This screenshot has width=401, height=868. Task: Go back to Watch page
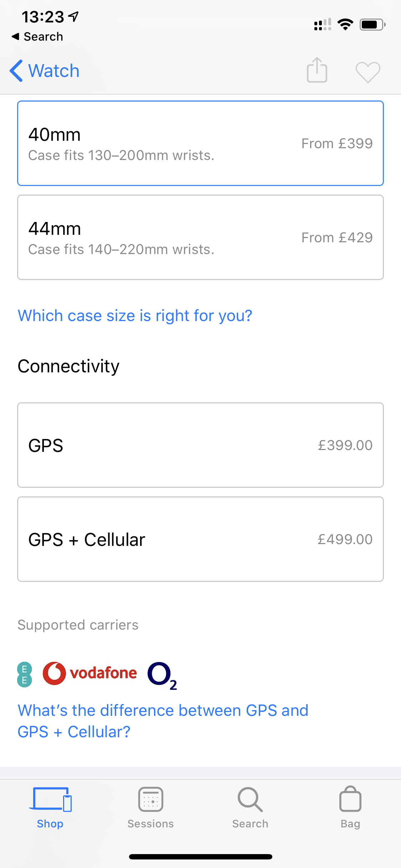point(53,71)
